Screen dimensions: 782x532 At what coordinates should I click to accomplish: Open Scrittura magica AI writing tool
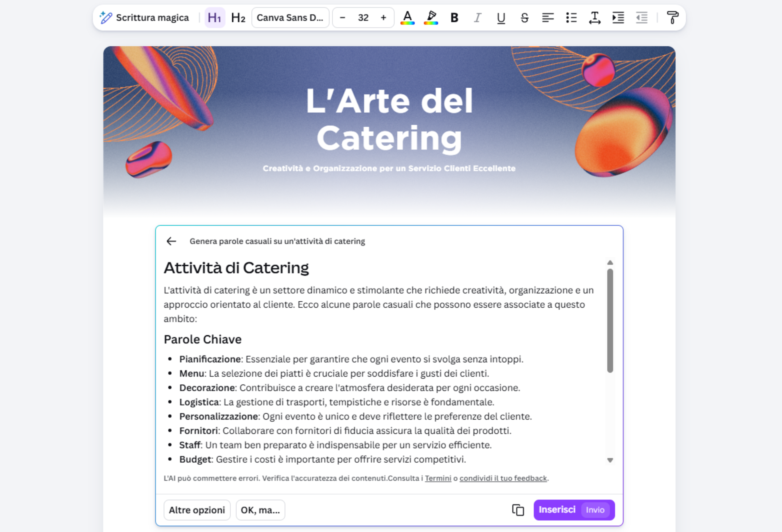144,18
